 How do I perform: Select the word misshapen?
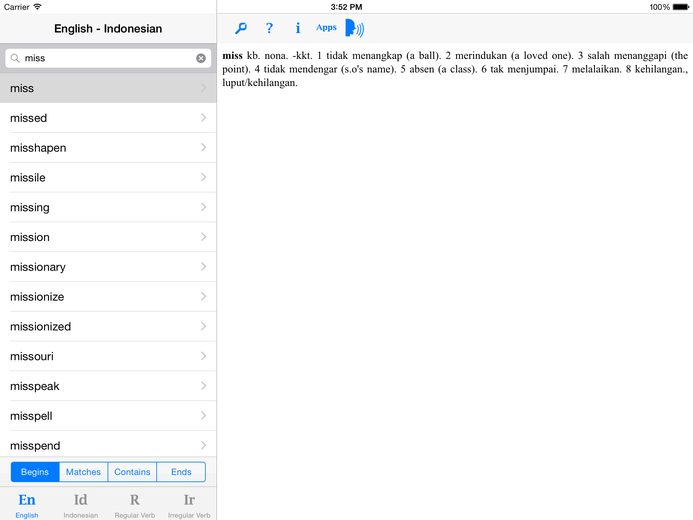pos(108,148)
